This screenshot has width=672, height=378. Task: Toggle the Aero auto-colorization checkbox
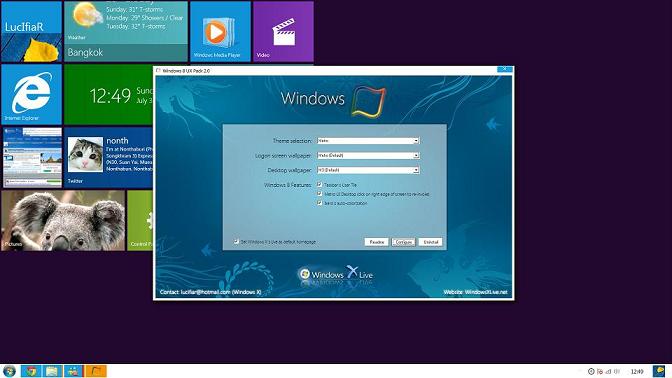pyautogui.click(x=319, y=203)
